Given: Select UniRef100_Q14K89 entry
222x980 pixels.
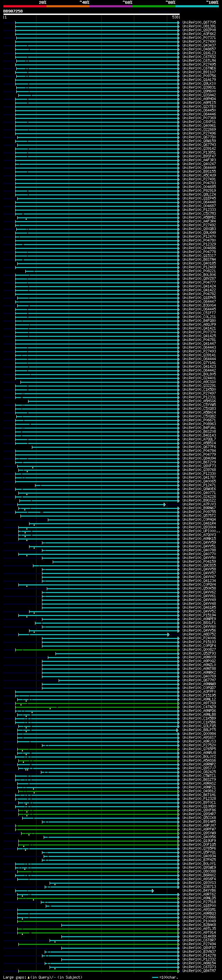Looking at the screenshot, I should (x=199, y=936).
